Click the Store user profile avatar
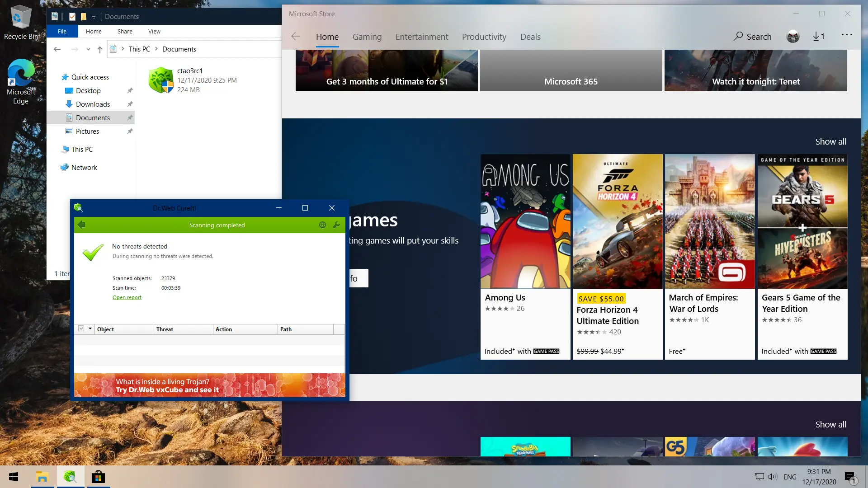Image resolution: width=868 pixels, height=488 pixels. [793, 37]
